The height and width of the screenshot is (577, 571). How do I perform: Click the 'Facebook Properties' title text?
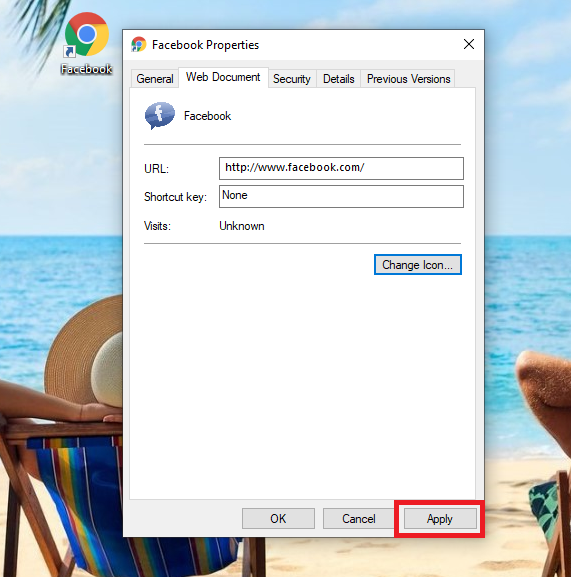coord(205,45)
